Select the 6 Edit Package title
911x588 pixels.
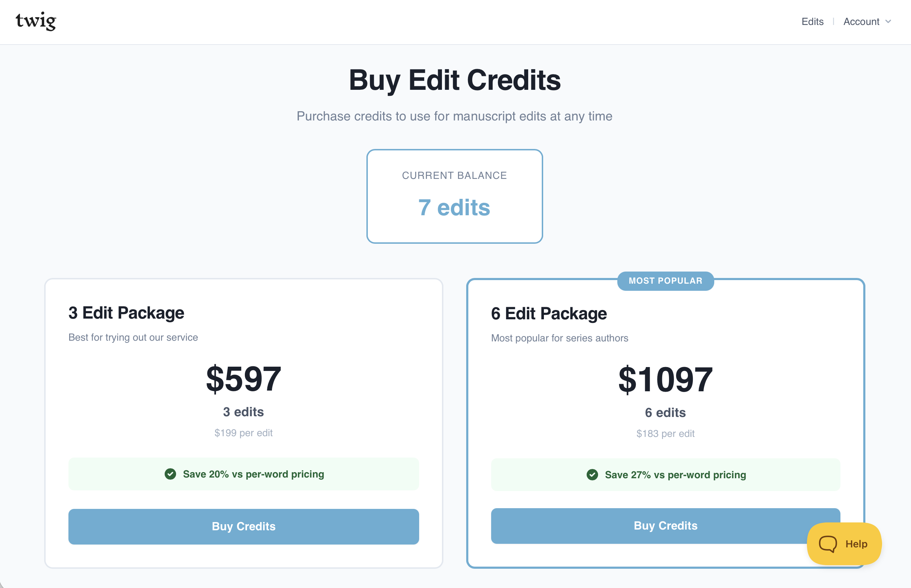tap(549, 314)
